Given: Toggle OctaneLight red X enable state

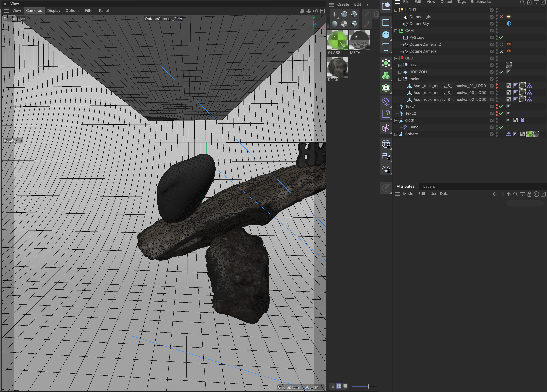Looking at the screenshot, I should pyautogui.click(x=501, y=17).
